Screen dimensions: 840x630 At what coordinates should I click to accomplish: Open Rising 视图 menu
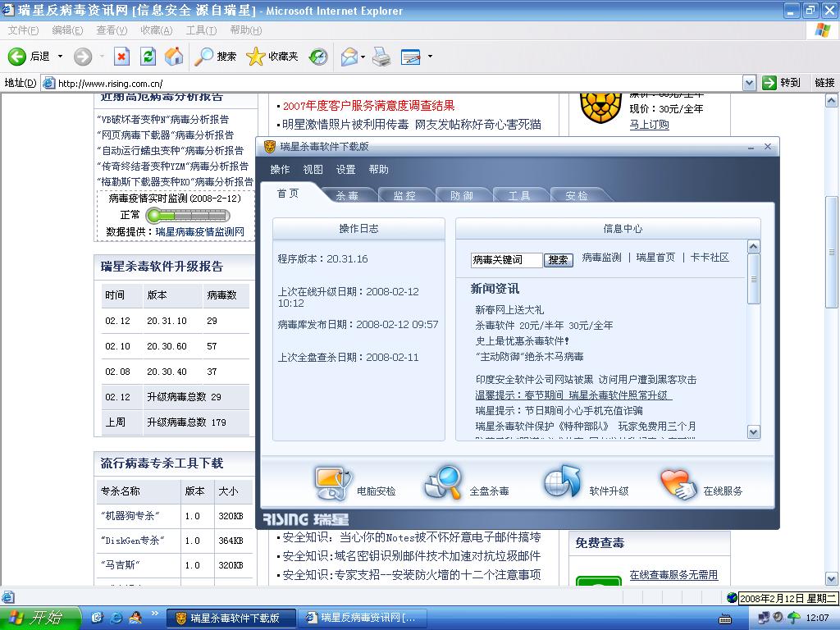(313, 170)
